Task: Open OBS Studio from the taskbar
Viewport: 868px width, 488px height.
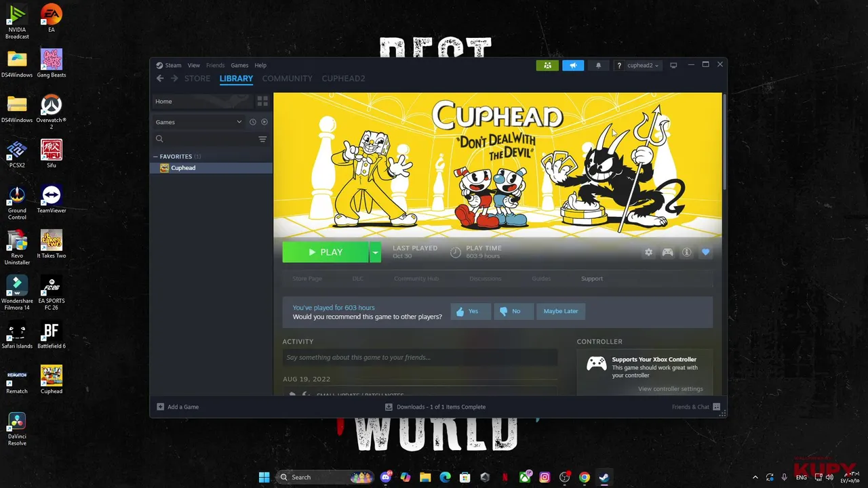Action: coord(564,477)
